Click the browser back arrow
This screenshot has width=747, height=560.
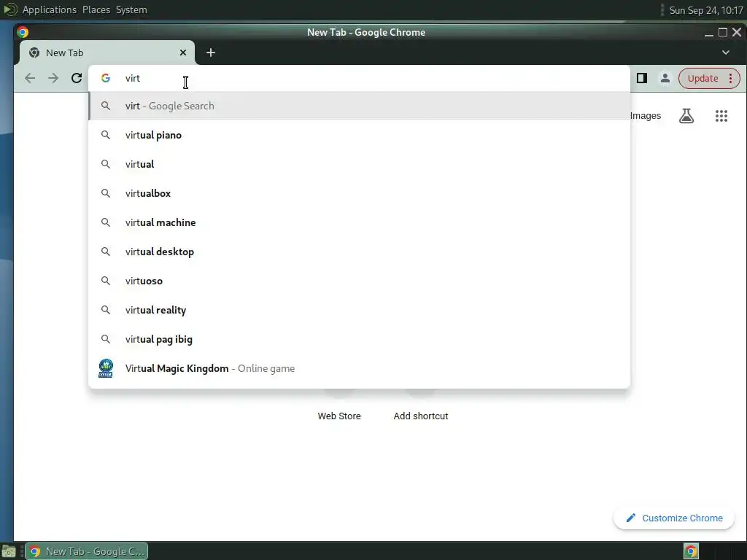(x=29, y=78)
